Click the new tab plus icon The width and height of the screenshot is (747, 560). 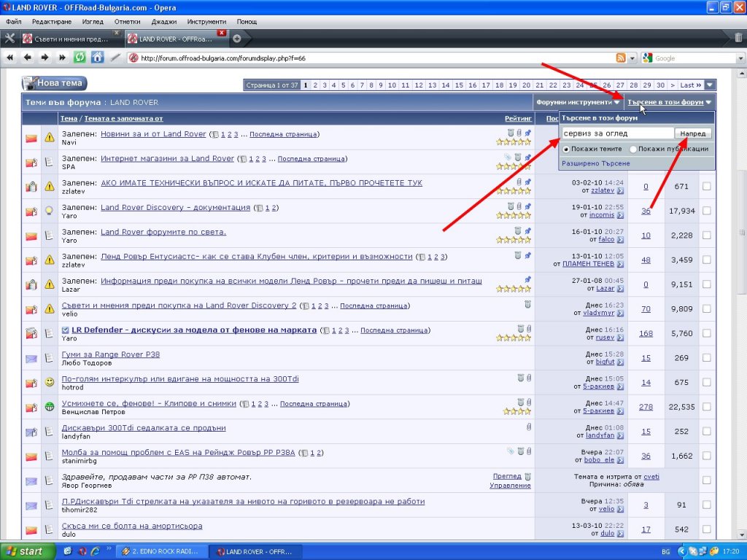[237, 39]
